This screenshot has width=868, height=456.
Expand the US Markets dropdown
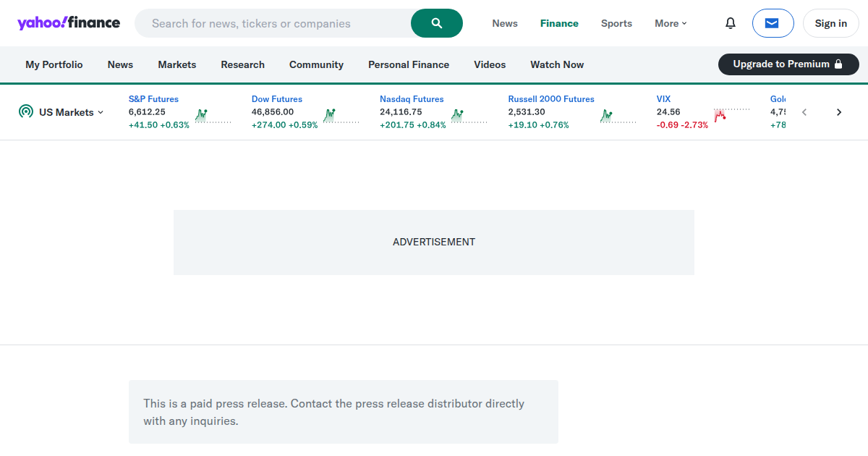coord(61,112)
